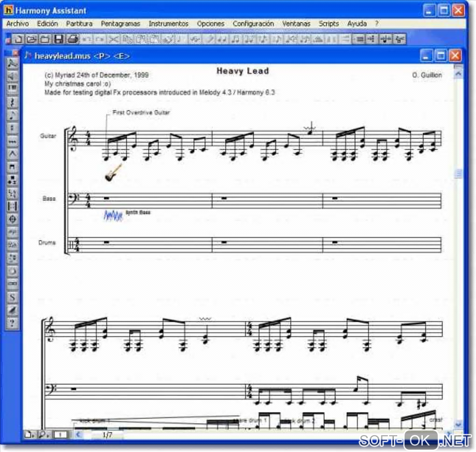The width and height of the screenshot is (476, 452).
Task: Click the save floppy disk icon
Action: 59,39
